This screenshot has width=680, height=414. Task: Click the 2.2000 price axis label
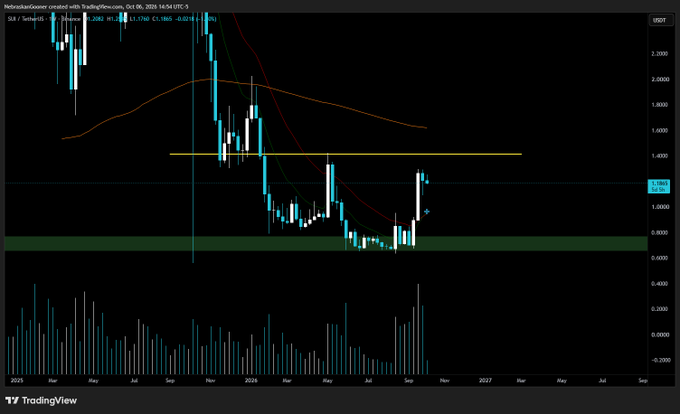point(660,54)
